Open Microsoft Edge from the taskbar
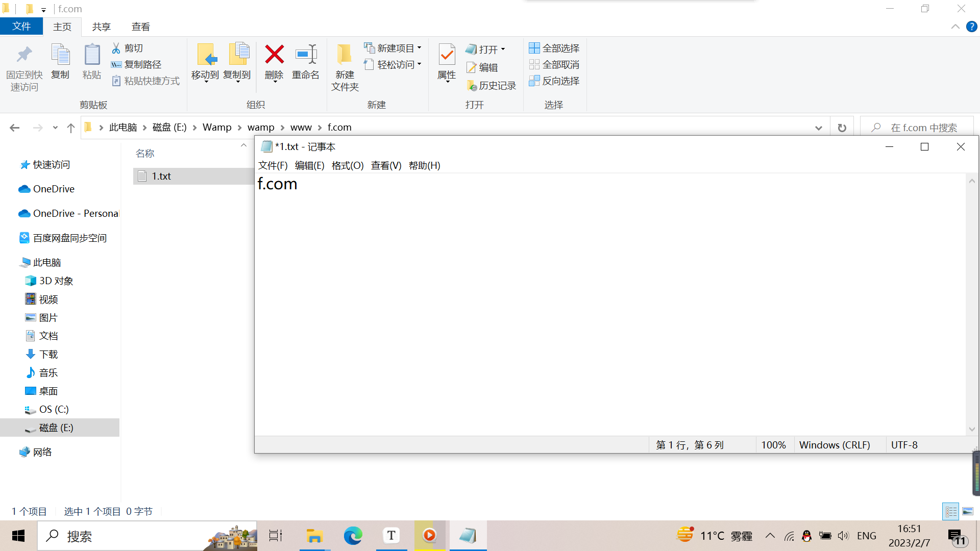The height and width of the screenshot is (551, 980). (x=353, y=536)
